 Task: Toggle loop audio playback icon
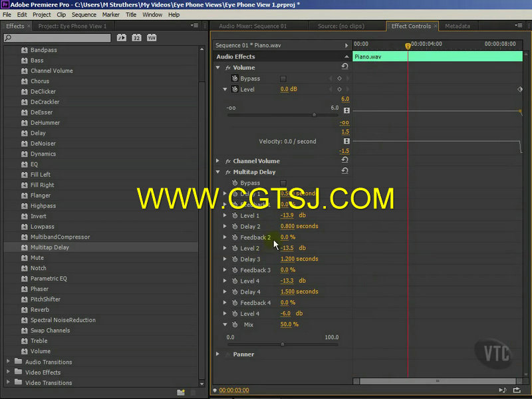(517, 390)
